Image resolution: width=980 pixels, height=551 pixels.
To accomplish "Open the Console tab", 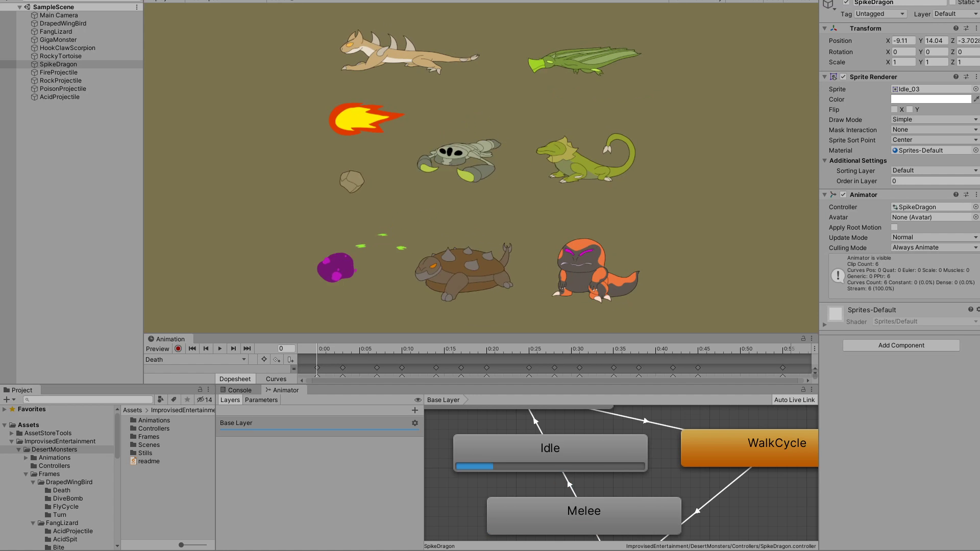I will point(235,390).
